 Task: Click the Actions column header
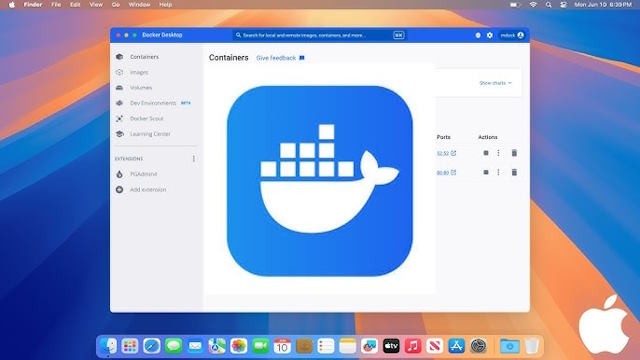pos(488,137)
